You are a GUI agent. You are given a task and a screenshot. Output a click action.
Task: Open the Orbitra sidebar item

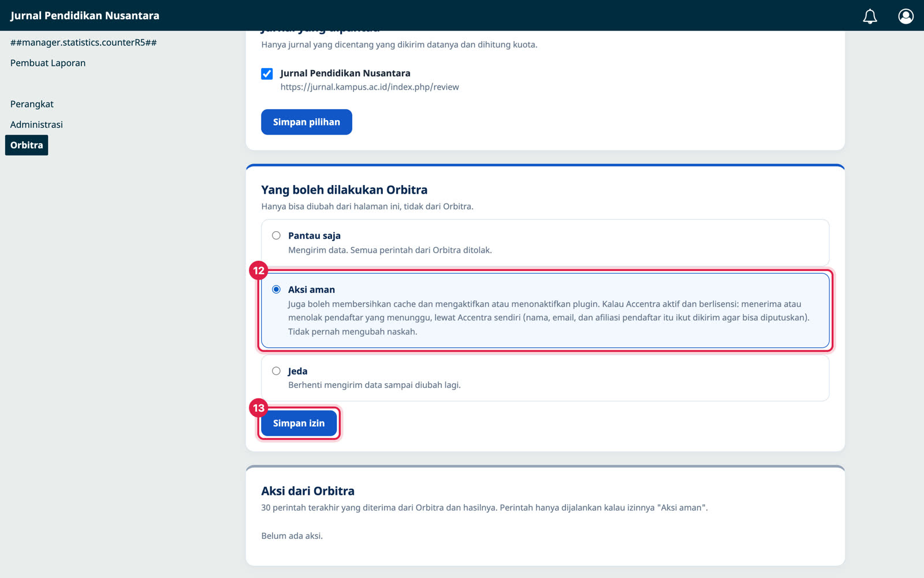27,145
